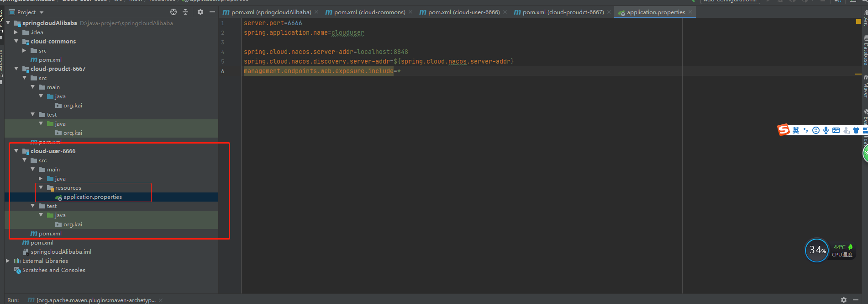868x304 pixels.
Task: Close the pom.xml (cloud-user-6666) tab
Action: click(505, 12)
